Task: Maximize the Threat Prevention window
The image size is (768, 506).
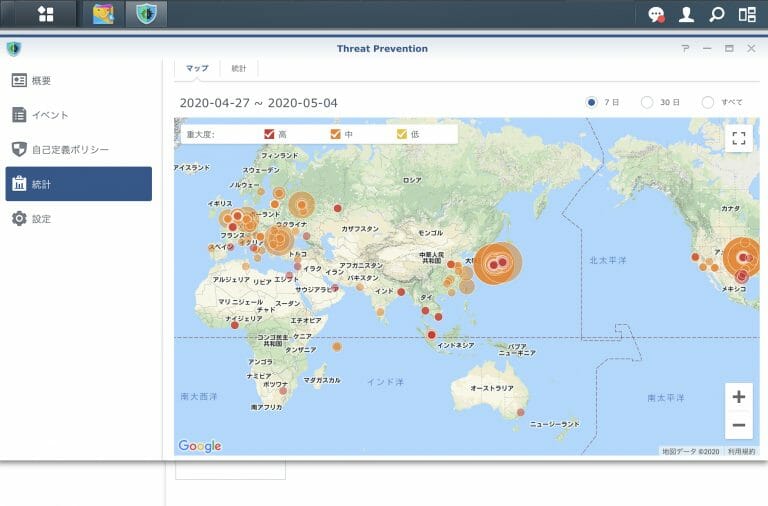Action: click(x=729, y=48)
